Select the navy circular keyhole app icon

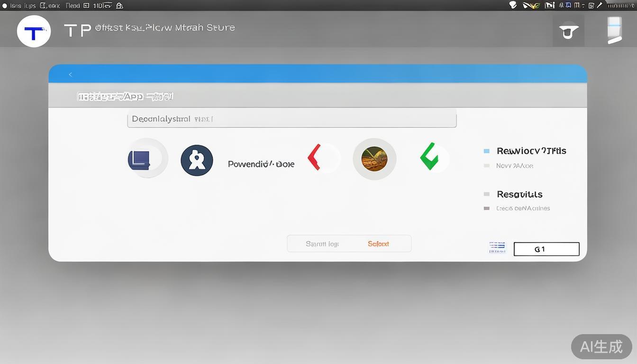click(197, 161)
